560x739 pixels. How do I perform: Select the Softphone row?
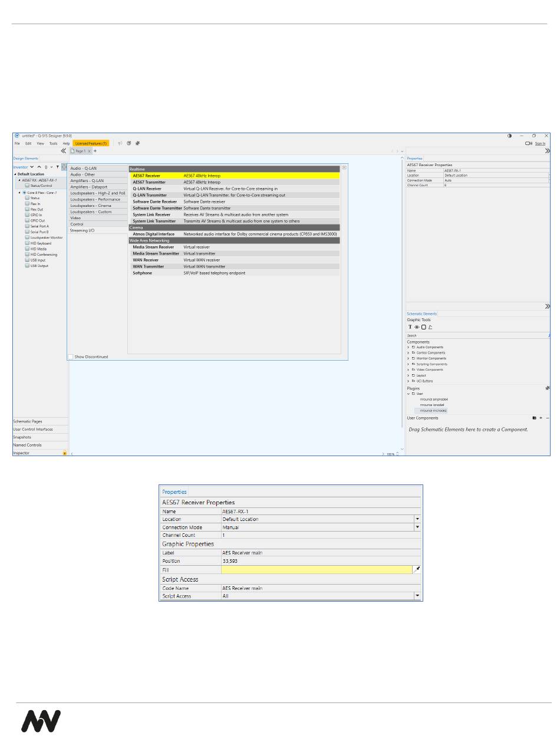235,273
